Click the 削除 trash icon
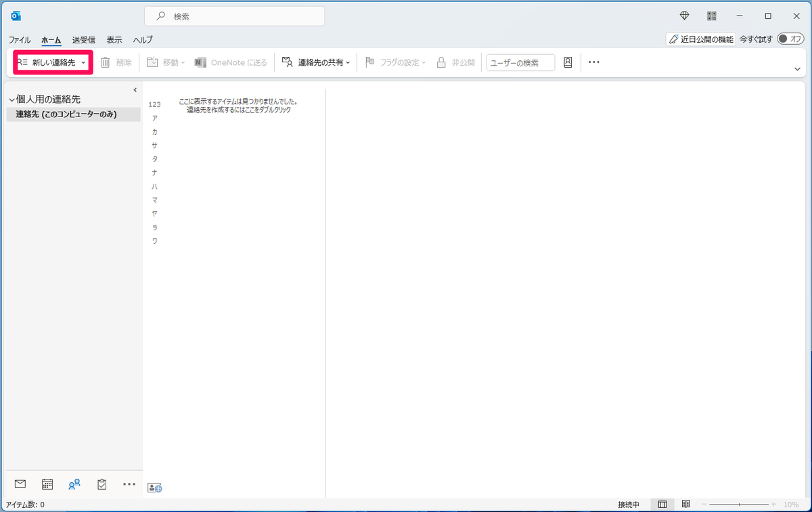This screenshot has height=512, width=812. 106,62
